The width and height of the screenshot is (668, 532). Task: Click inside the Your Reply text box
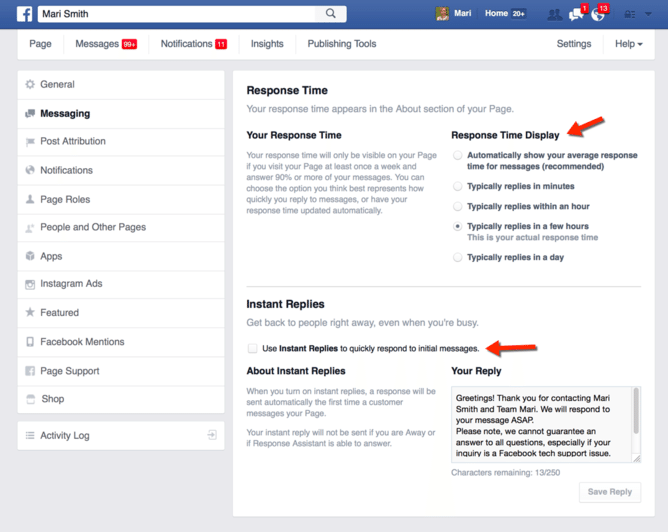point(541,424)
